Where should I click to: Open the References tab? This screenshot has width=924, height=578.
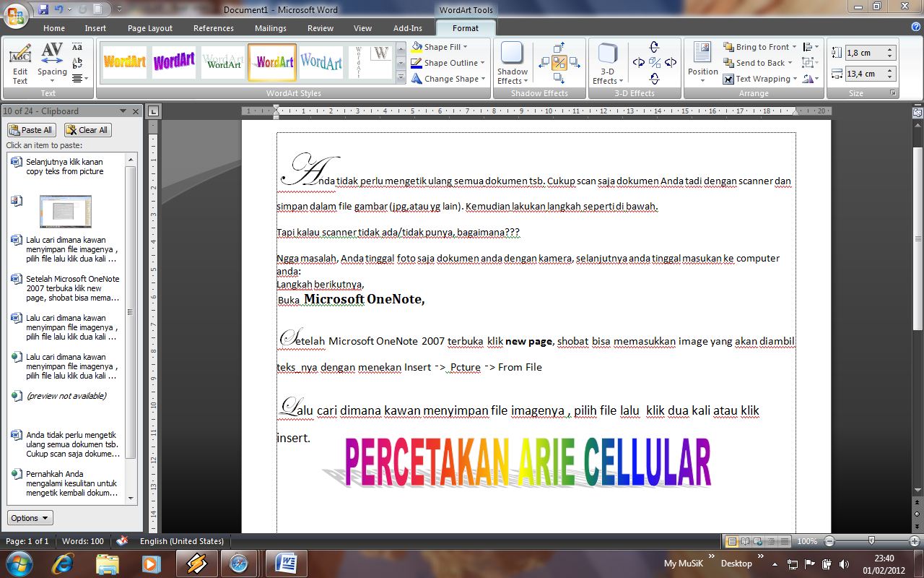(214, 28)
